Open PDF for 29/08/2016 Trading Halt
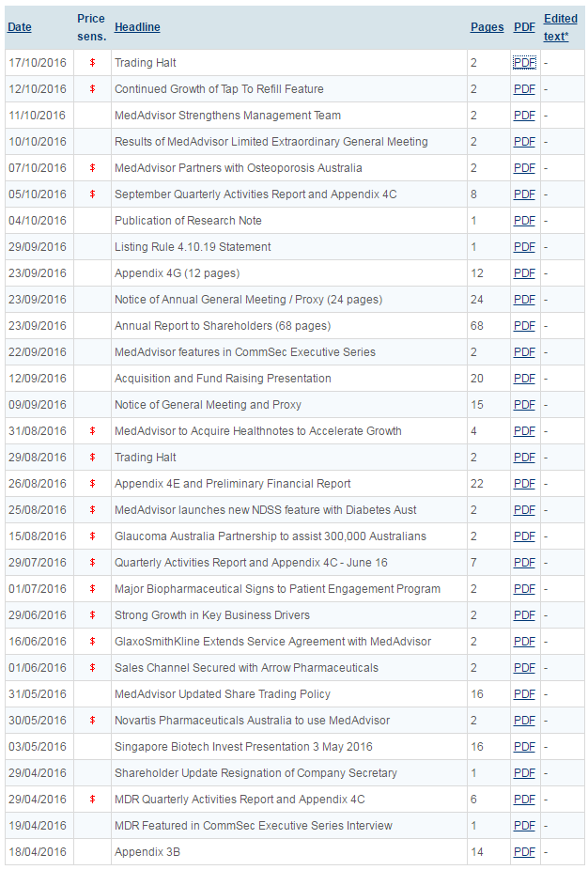Screen dimensions: 588x870 click(524, 458)
